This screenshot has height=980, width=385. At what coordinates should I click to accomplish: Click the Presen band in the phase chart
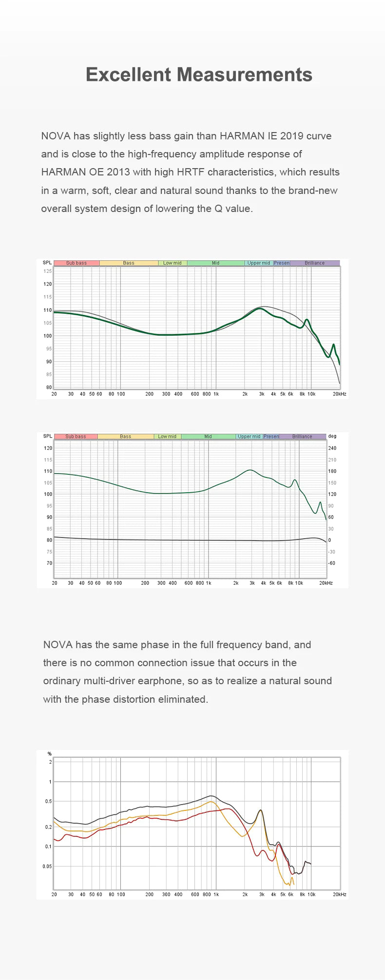[271, 437]
